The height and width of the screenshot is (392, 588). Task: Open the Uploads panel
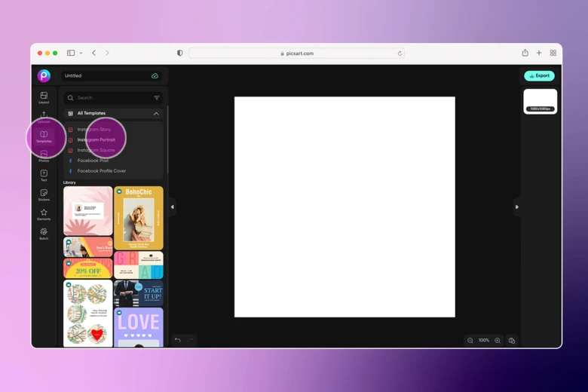pos(44,116)
